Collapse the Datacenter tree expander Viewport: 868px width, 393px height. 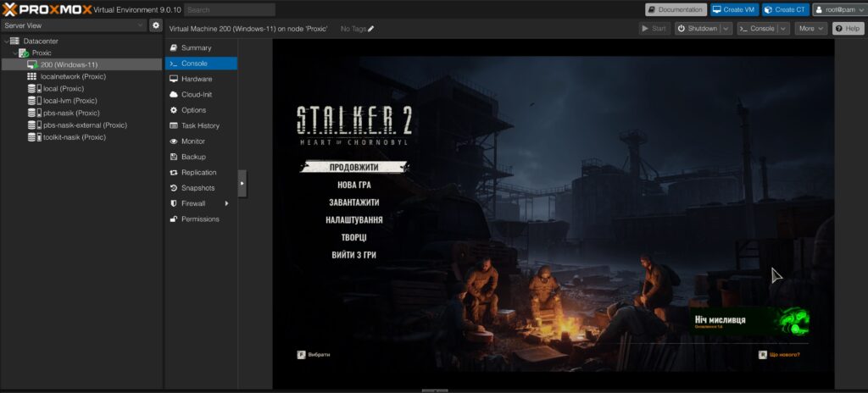6,41
